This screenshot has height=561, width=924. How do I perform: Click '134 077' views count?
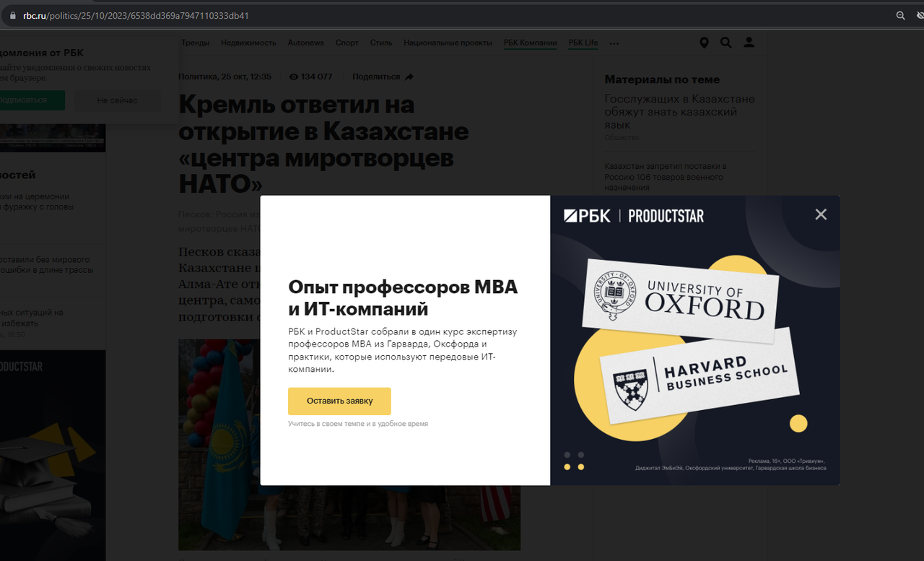click(317, 77)
